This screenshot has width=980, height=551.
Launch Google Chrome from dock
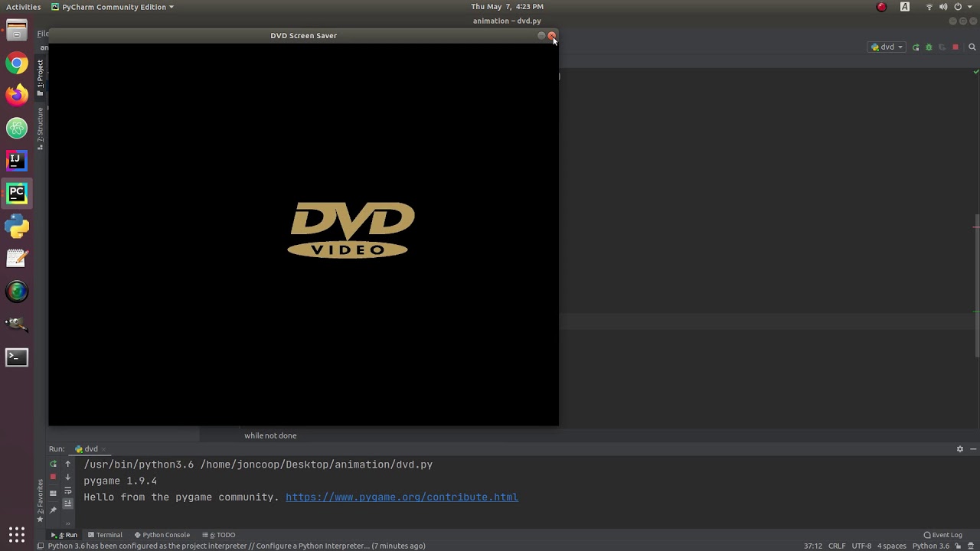17,63
